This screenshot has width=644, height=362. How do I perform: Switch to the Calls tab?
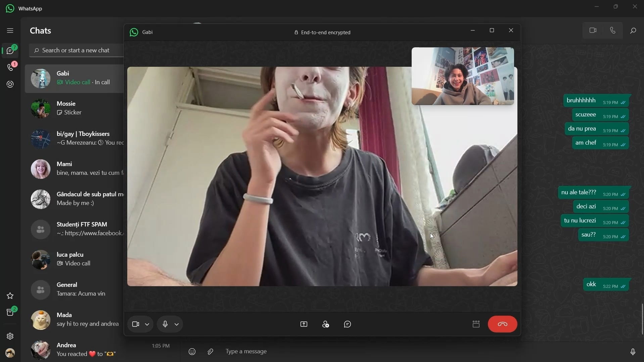[10, 67]
